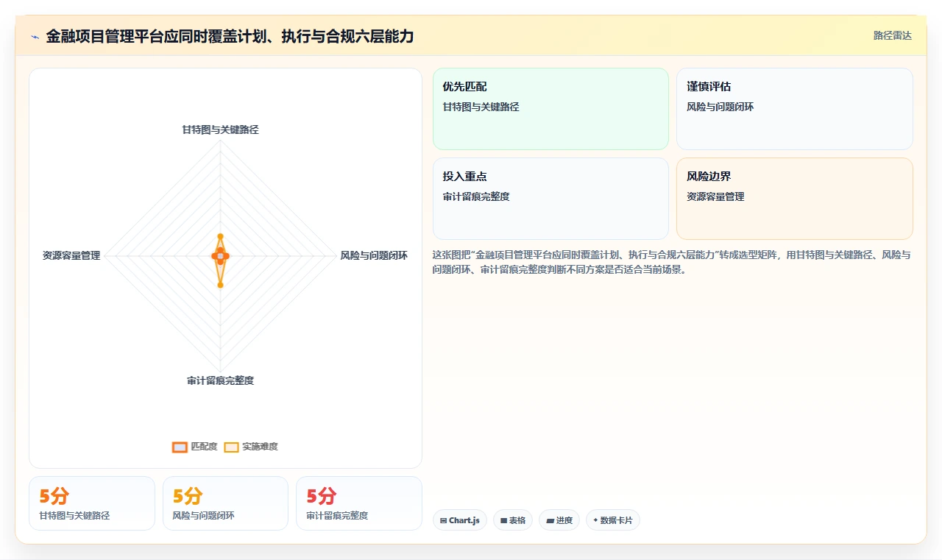Toggle the 匹配度 legend swatch
The image size is (942, 560).
(x=180, y=447)
